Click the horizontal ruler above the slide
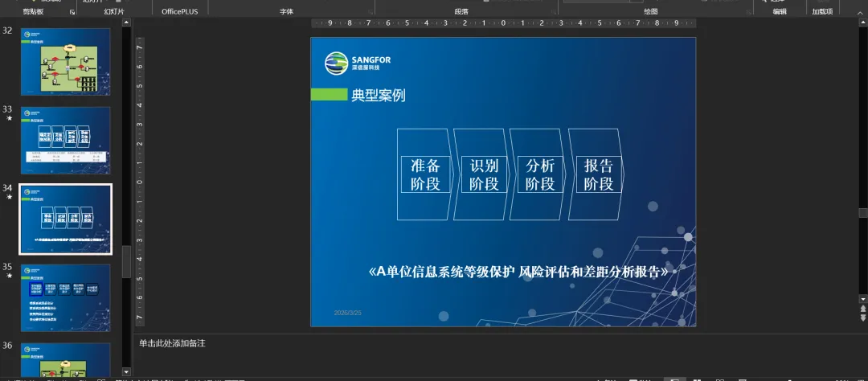This screenshot has height=381, width=868. tap(503, 23)
